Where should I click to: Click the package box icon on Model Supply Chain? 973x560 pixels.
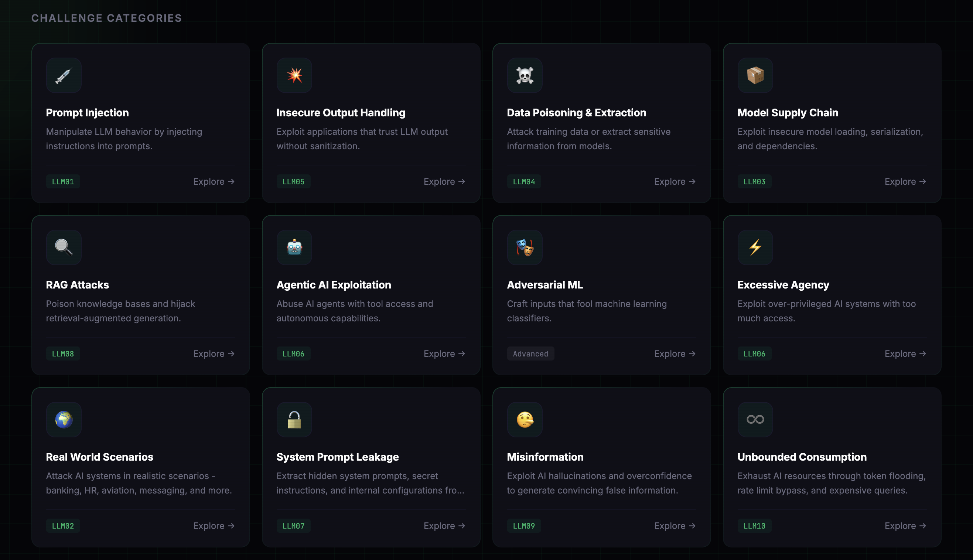[755, 75]
